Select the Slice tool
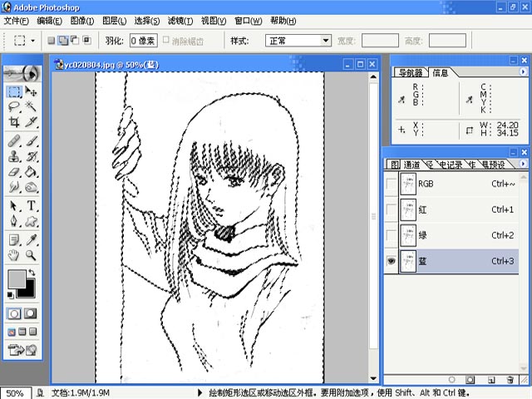 point(31,122)
